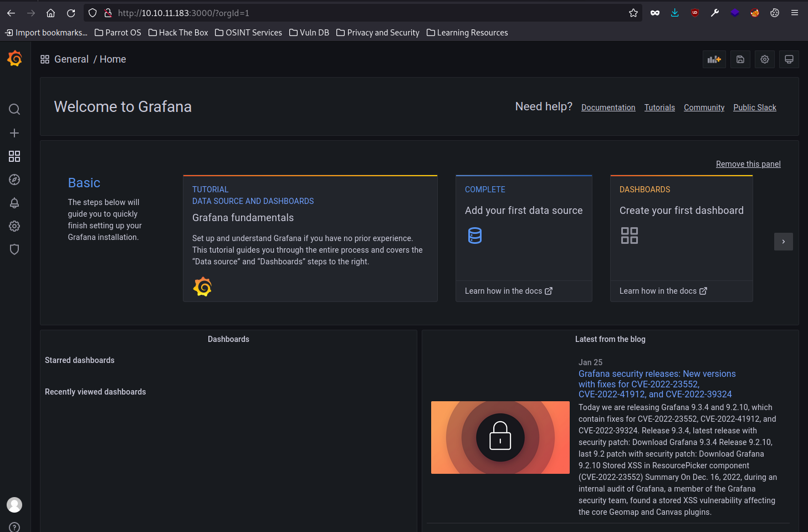Open the Explore compass icon
This screenshot has height=532, width=808.
tap(14, 180)
